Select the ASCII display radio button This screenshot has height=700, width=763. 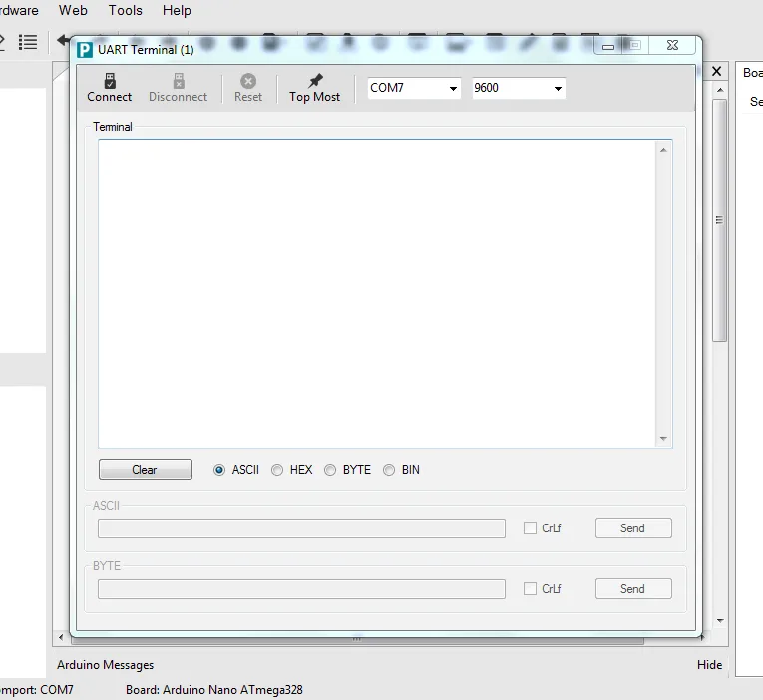(x=219, y=470)
